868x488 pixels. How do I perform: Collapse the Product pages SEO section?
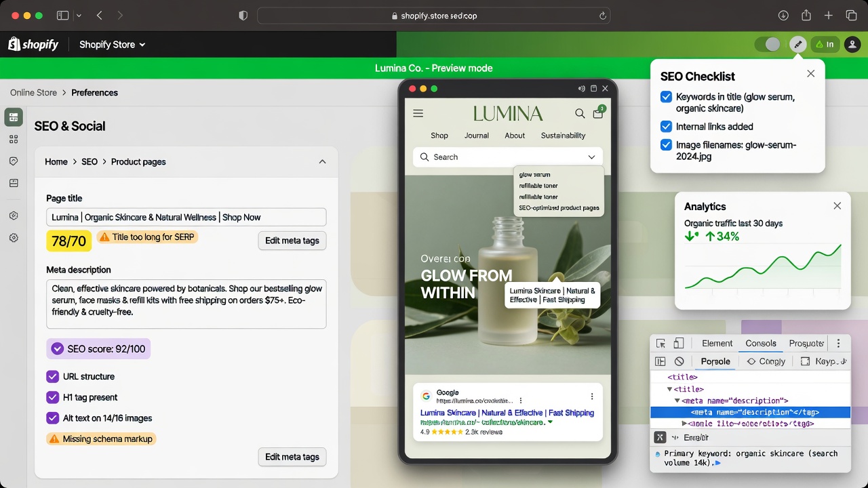click(322, 162)
